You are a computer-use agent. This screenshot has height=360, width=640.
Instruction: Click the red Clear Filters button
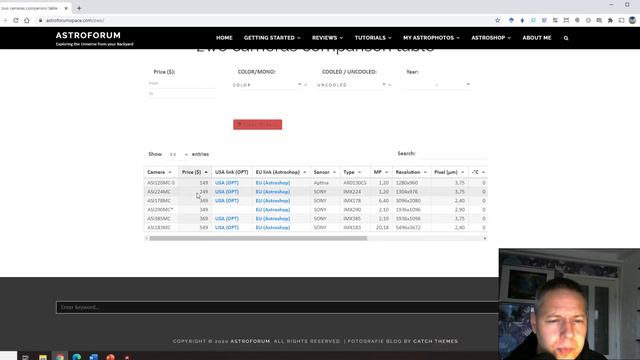tap(258, 124)
